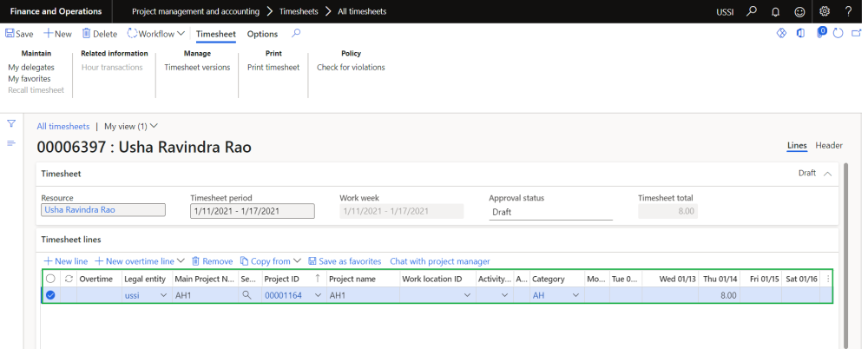The height and width of the screenshot is (349, 868).
Task: Open project ID 00001164 link
Action: (283, 295)
